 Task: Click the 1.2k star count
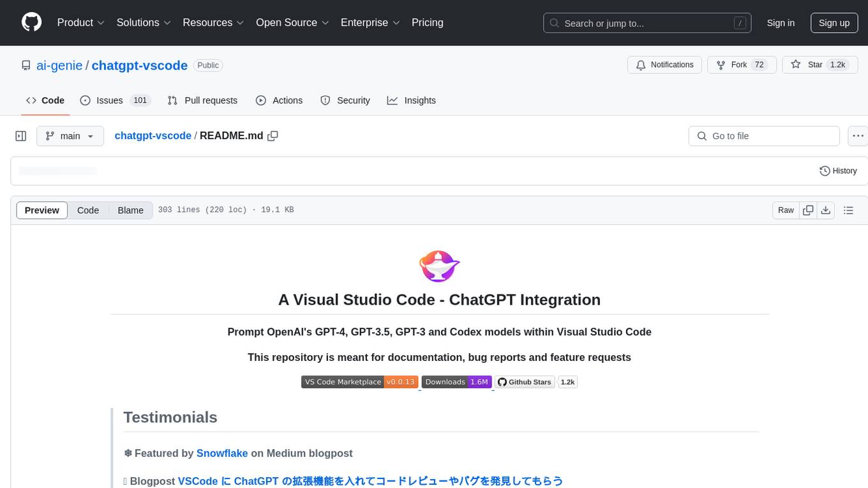[837, 65]
